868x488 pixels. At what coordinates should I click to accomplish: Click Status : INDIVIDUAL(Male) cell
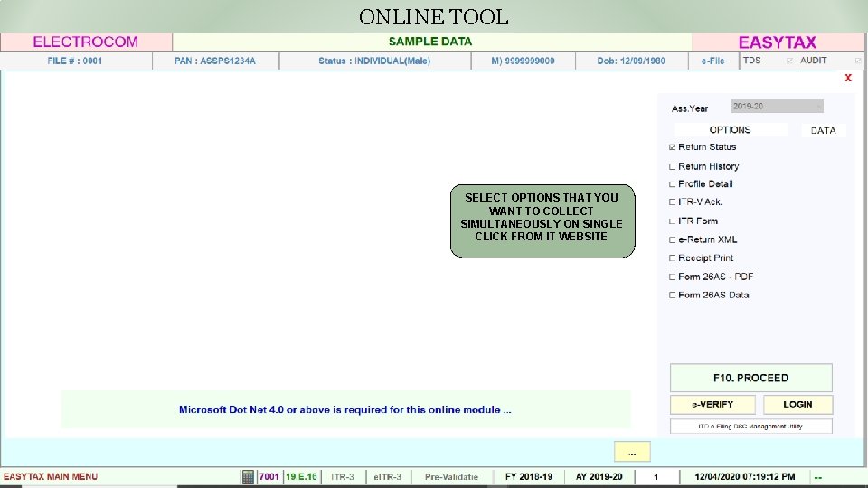click(374, 61)
